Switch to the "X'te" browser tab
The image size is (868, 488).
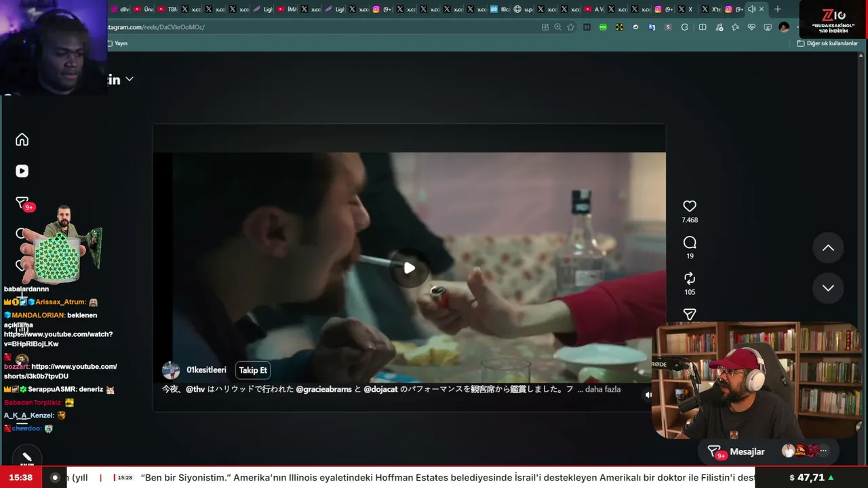(711, 9)
